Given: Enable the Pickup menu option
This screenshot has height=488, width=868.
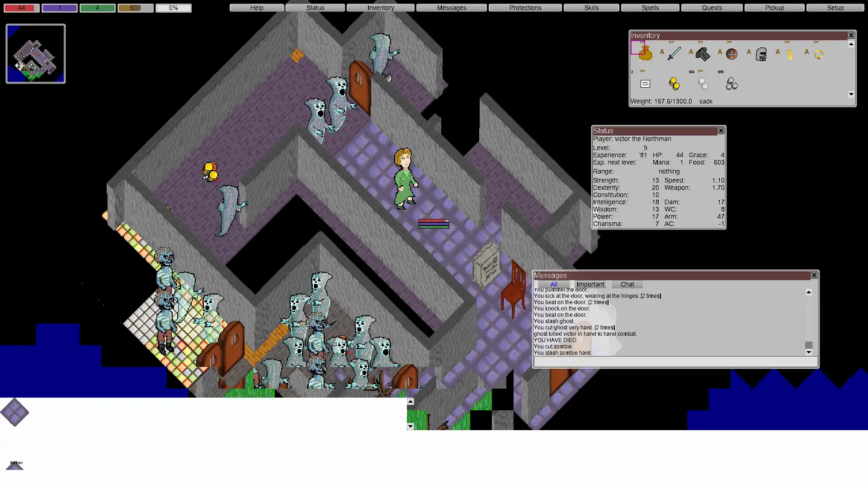Looking at the screenshot, I should (774, 8).
